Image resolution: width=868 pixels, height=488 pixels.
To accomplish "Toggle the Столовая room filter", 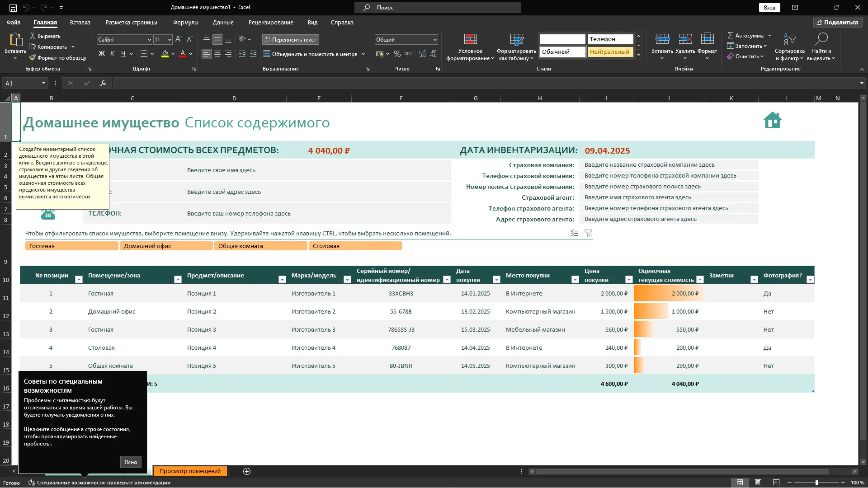I will (355, 246).
